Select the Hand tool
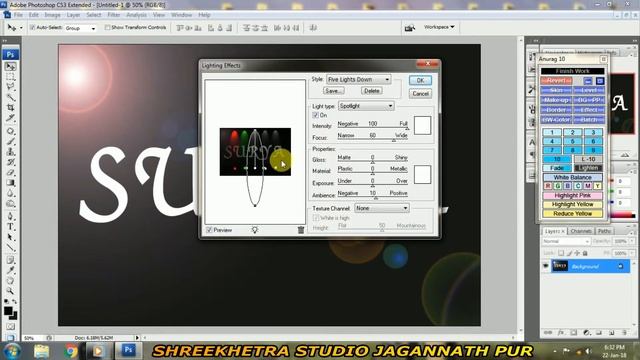This screenshot has height=360, width=640. [x=11, y=281]
